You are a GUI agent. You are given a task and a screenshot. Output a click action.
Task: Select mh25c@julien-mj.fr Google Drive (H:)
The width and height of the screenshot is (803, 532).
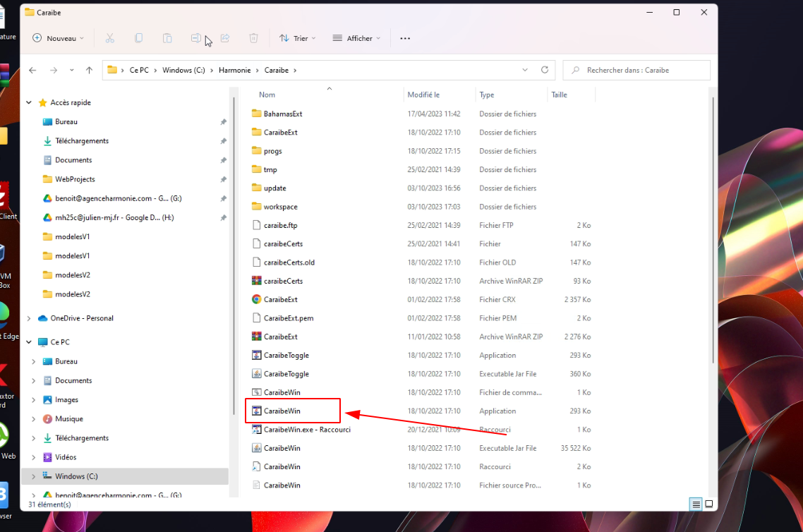coord(114,217)
